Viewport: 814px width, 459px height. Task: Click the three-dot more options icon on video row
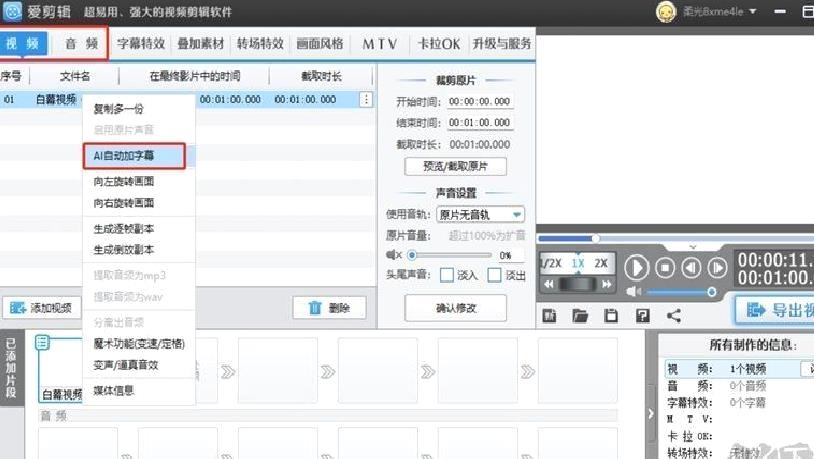(x=366, y=99)
